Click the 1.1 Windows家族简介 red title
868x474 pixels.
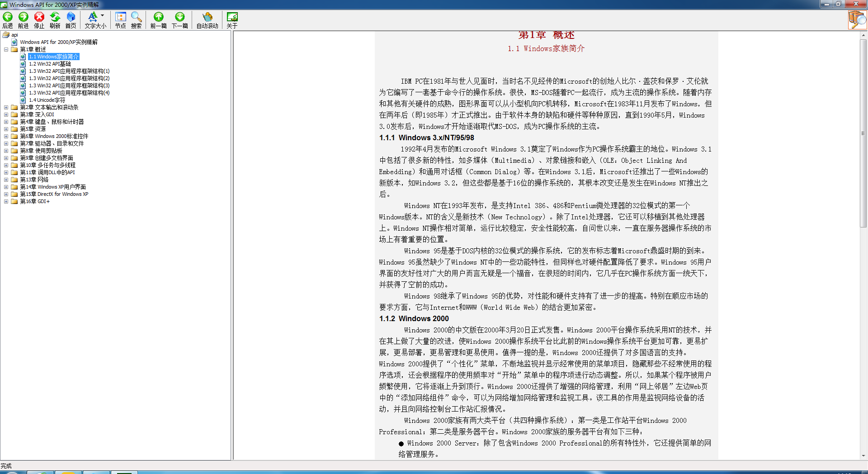(546, 48)
